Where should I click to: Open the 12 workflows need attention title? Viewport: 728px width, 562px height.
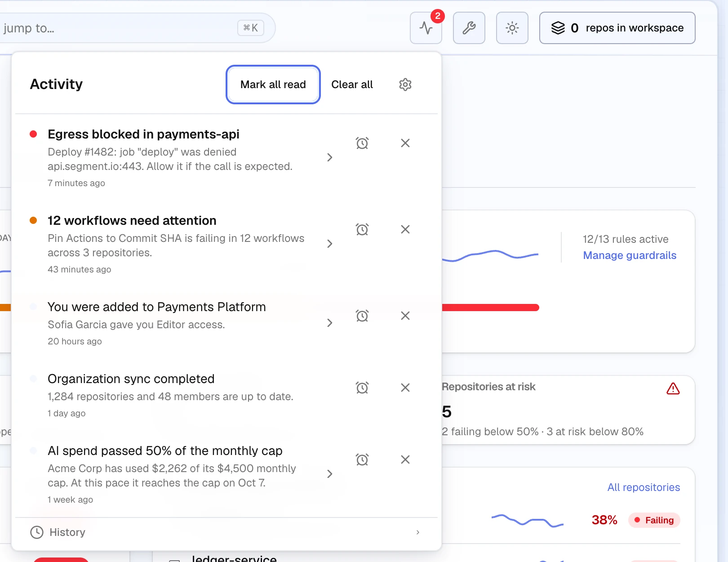point(132,221)
